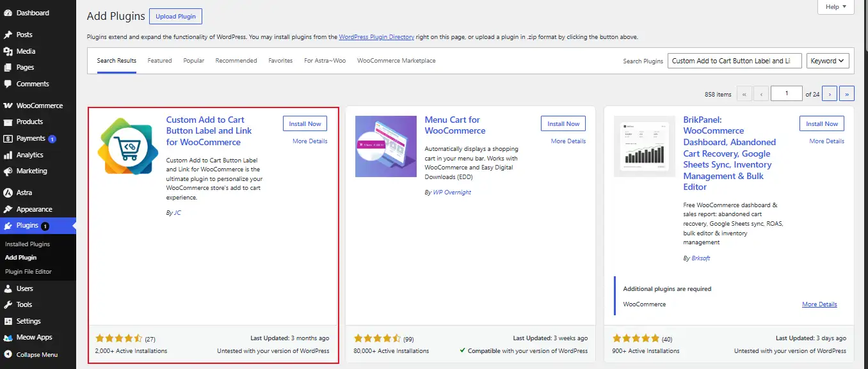Screen dimensions: 868x369
Task: Open Custom Add to Cart Button title link
Action: (209, 130)
